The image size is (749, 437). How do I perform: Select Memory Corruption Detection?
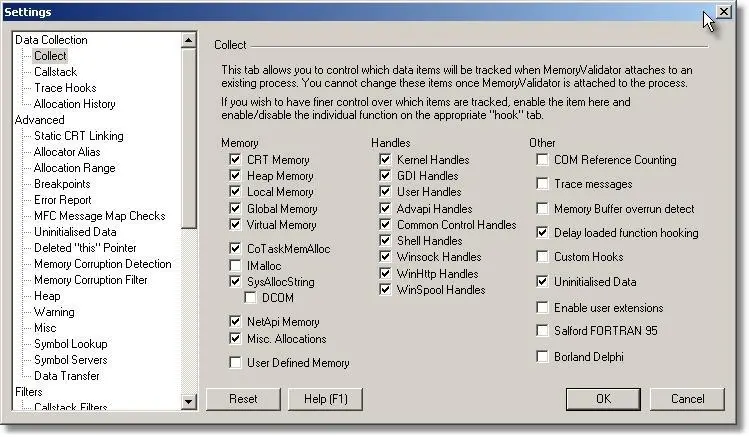coord(103,264)
